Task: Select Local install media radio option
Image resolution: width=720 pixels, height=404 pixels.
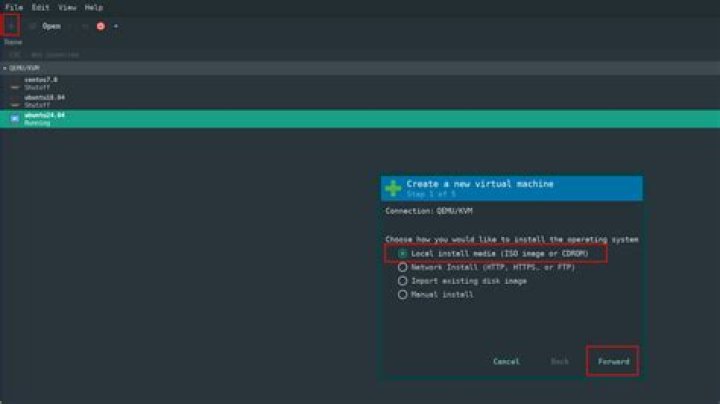Action: point(402,253)
